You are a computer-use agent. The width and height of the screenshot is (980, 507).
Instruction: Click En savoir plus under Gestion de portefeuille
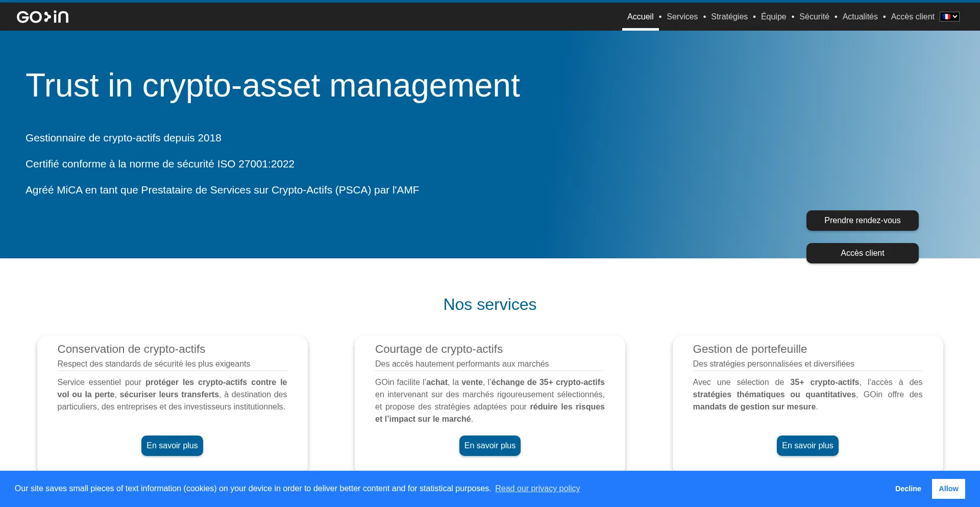[807, 446]
